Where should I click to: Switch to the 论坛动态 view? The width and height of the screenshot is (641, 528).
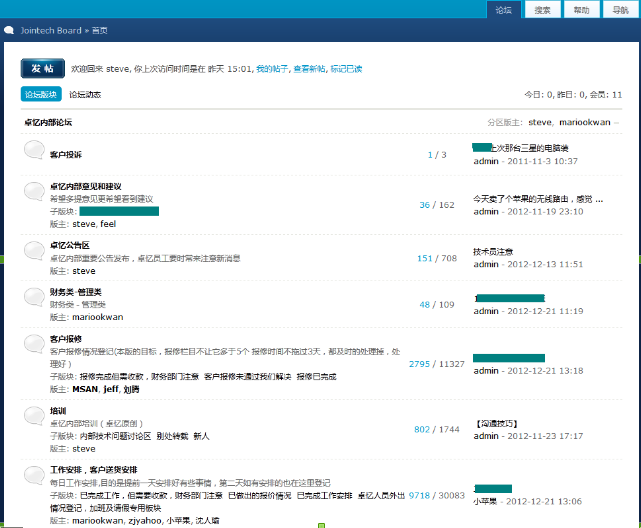point(85,95)
